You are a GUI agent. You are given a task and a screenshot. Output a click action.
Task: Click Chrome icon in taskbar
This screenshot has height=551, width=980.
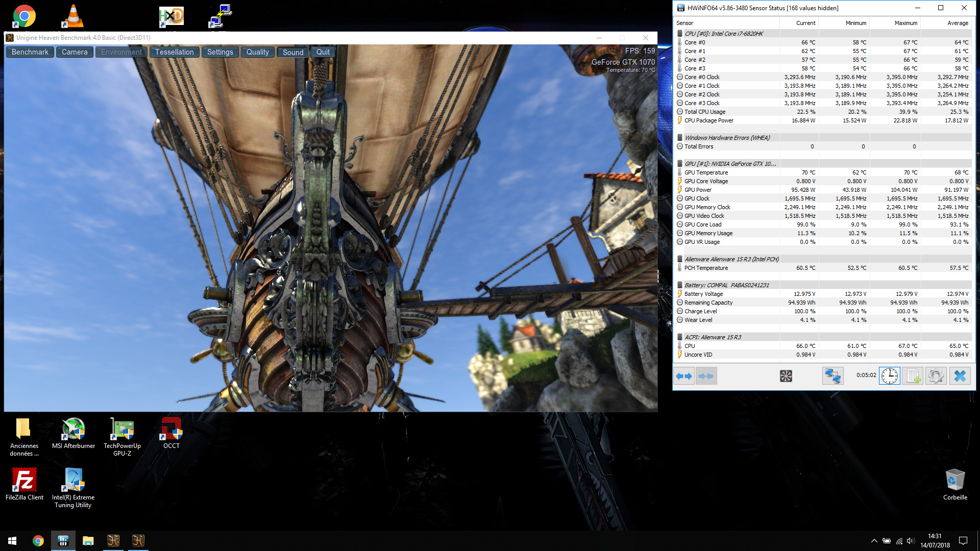[38, 541]
